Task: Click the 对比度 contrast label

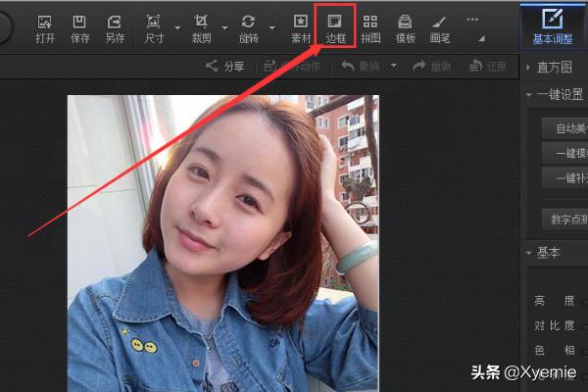Action: [x=555, y=325]
